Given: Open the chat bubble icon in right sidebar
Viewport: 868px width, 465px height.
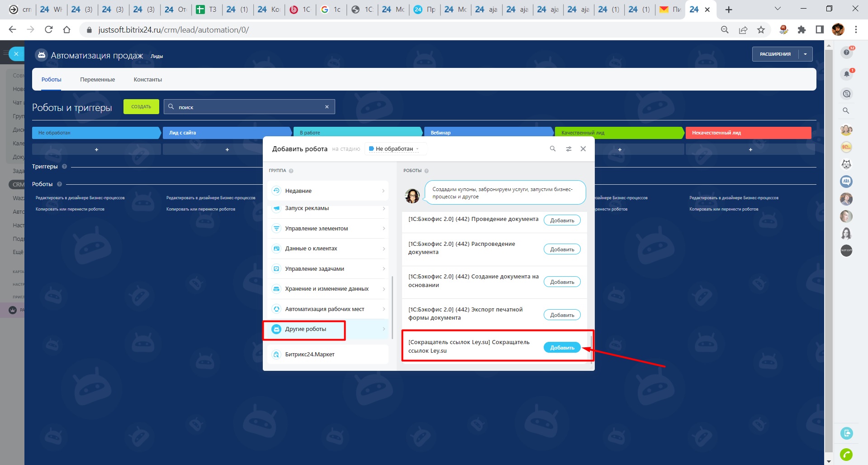Looking at the screenshot, I should click(x=846, y=94).
